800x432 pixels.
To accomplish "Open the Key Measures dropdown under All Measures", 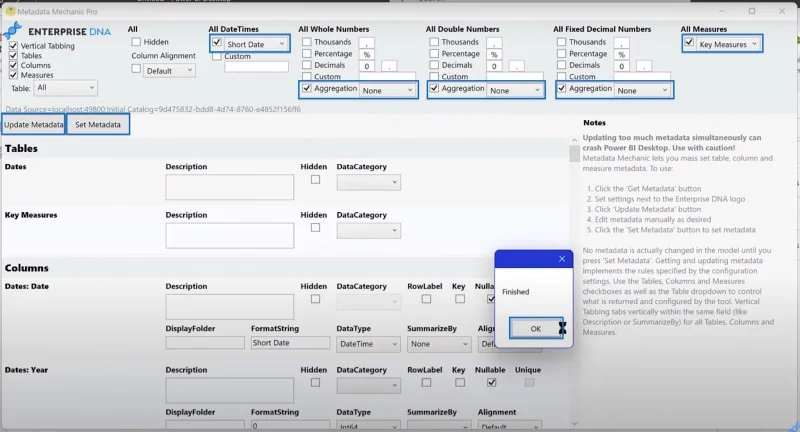I will [728, 44].
